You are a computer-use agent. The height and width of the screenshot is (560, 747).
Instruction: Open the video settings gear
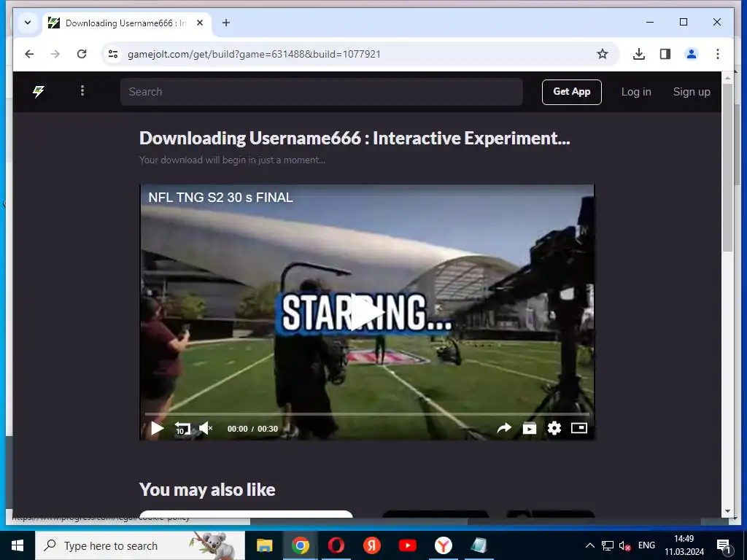point(554,429)
